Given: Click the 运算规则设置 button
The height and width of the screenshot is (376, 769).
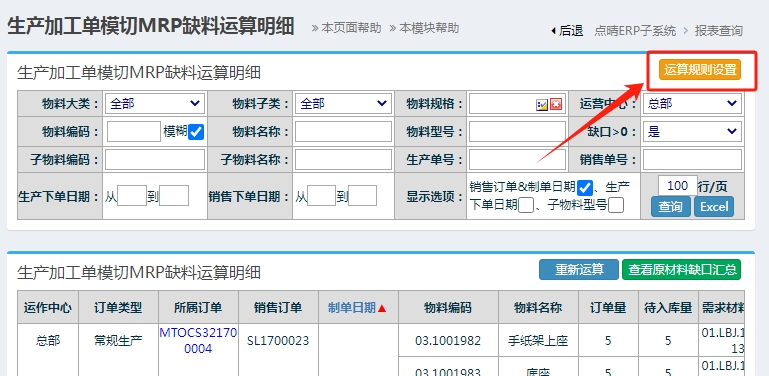Looking at the screenshot, I should 700,70.
